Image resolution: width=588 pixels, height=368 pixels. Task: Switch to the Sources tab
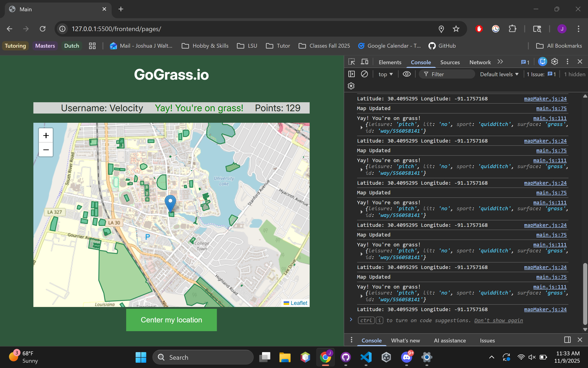450,62
